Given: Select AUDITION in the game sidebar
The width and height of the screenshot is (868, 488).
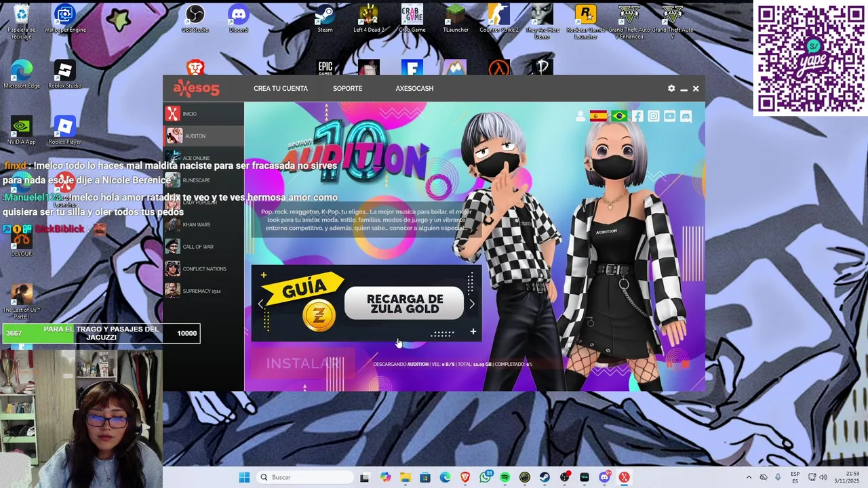Looking at the screenshot, I should point(203,136).
